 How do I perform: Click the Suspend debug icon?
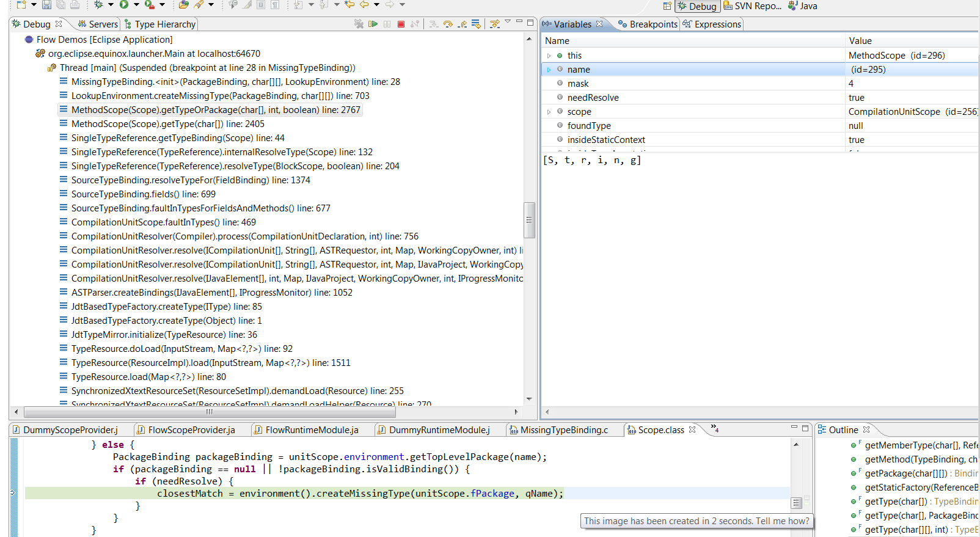coord(387,24)
